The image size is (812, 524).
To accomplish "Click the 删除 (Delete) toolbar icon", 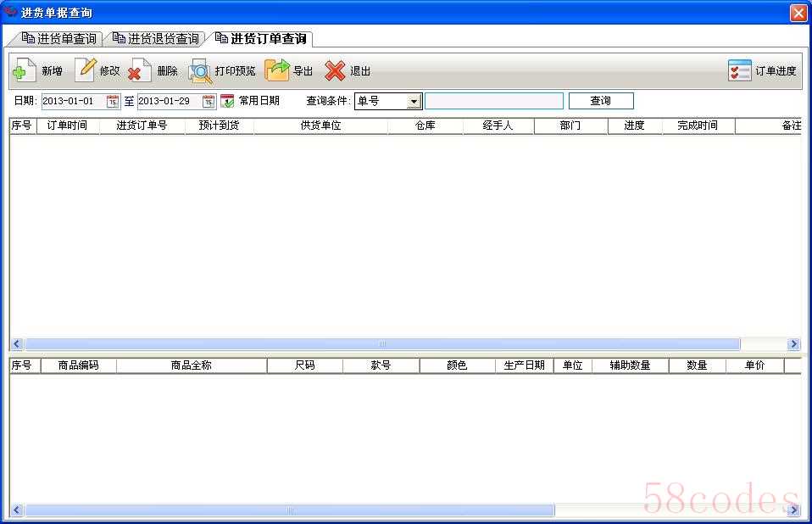I will pyautogui.click(x=140, y=70).
